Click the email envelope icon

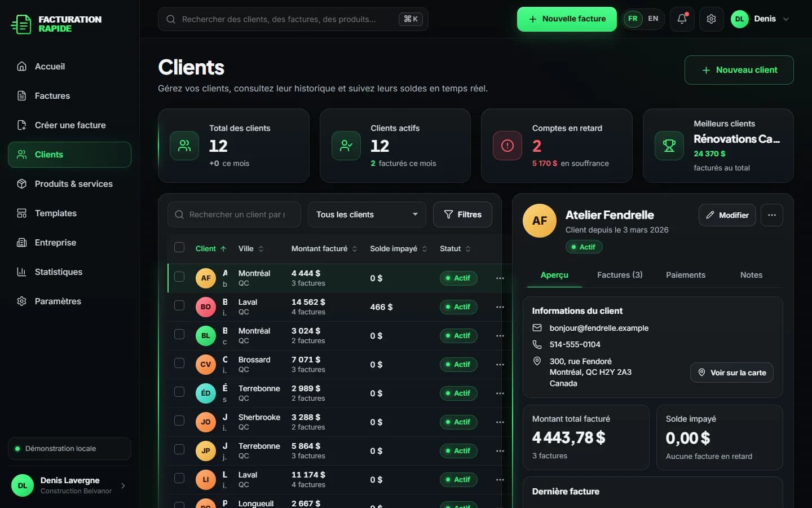pyautogui.click(x=537, y=328)
